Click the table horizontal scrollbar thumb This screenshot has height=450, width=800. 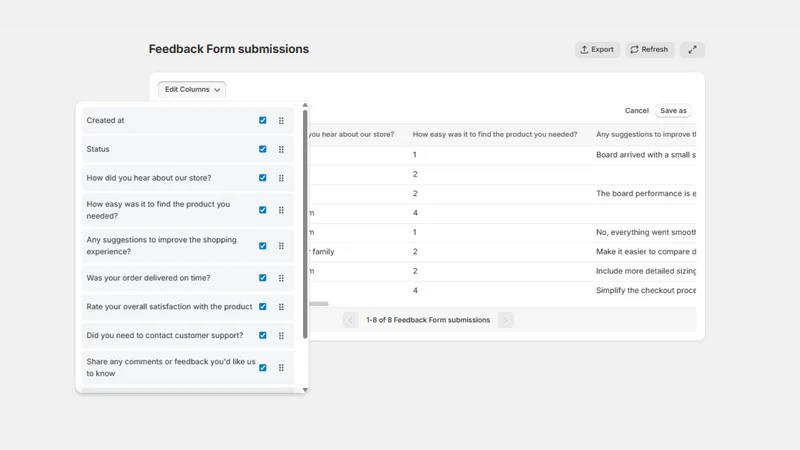point(318,304)
